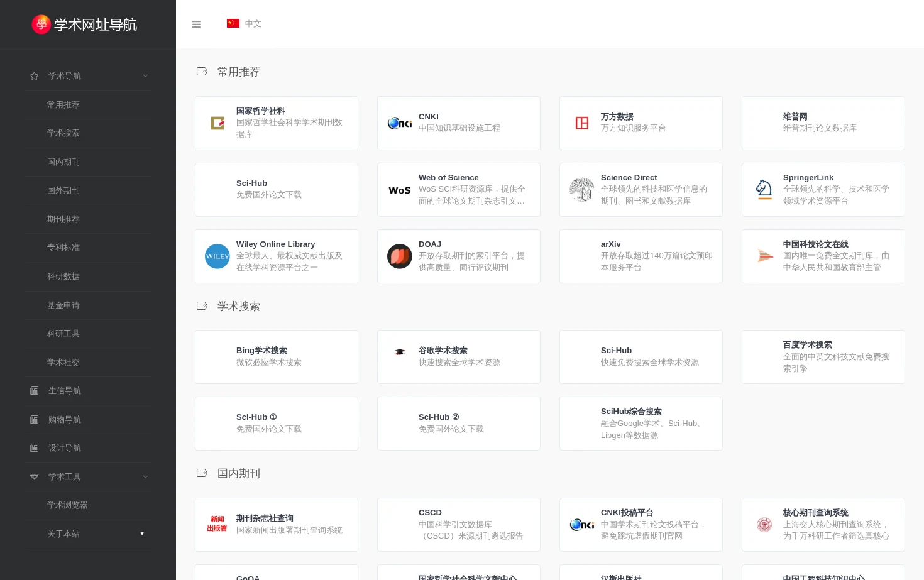Screen dimensions: 924x580
Task: Expand the 关于本站 dropdown arrow
Action: click(142, 533)
